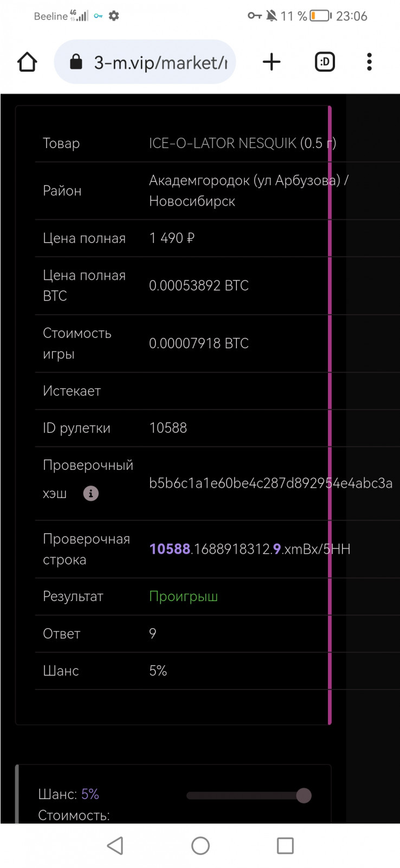Open recent apps square button
The height and width of the screenshot is (868, 400).
(x=285, y=845)
